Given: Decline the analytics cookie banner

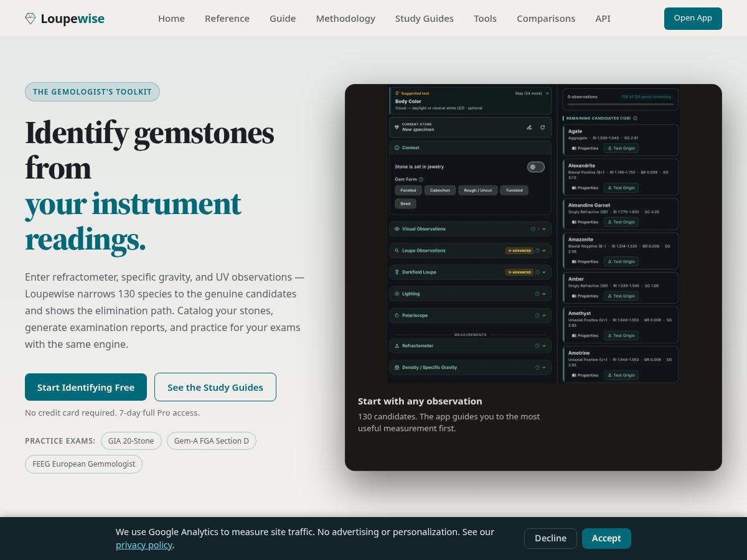Looking at the screenshot, I should (550, 538).
